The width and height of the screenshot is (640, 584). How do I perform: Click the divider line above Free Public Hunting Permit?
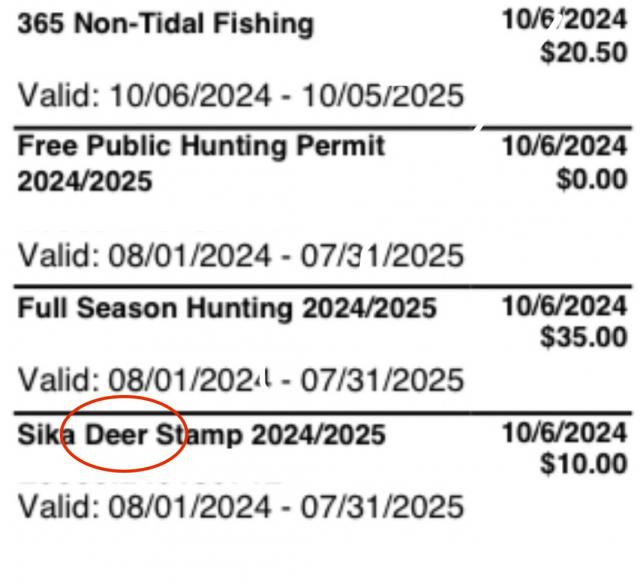click(320, 129)
